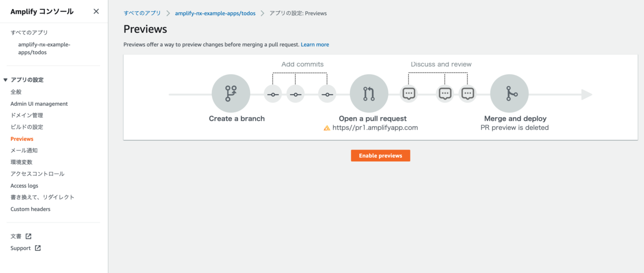
Task: Open すべてのアプリ in the sidebar
Action: (30, 33)
